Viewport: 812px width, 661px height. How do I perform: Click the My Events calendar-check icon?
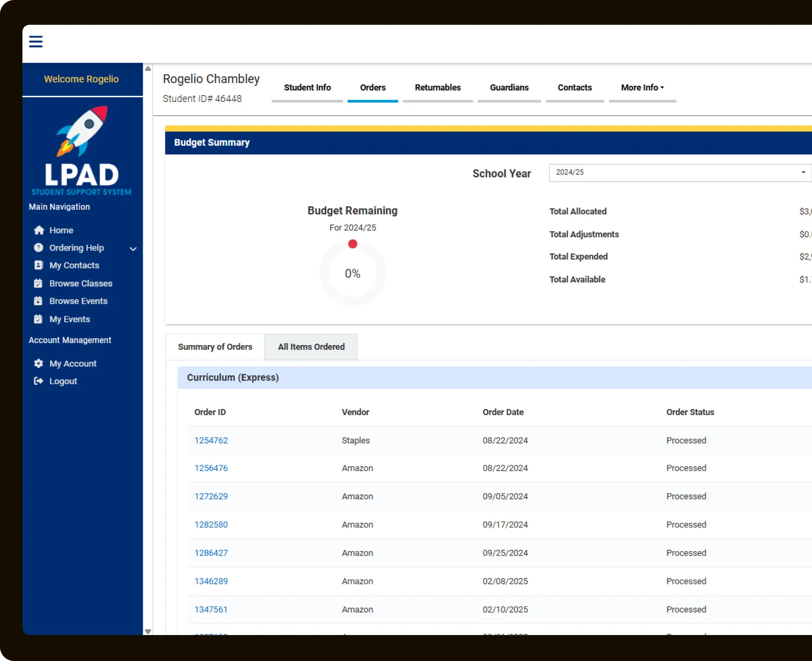click(38, 319)
